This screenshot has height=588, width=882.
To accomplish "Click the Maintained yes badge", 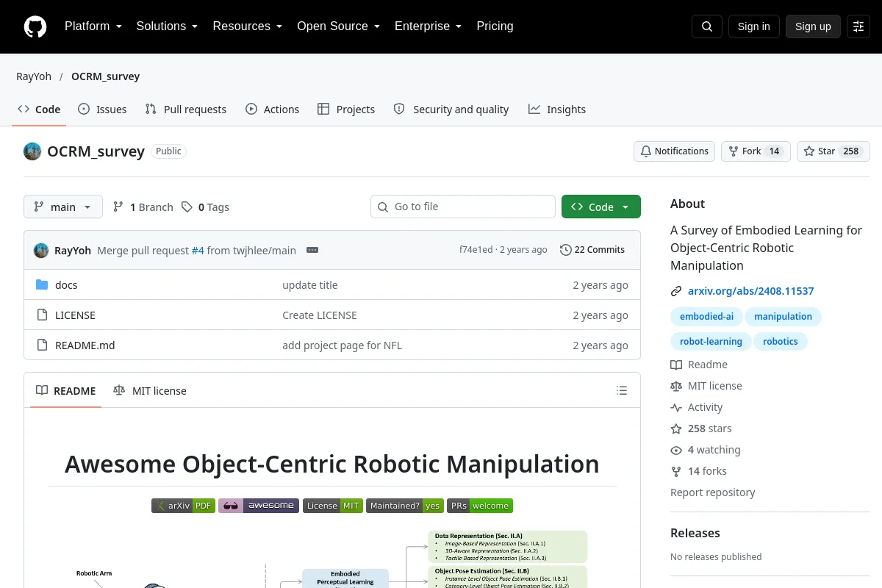I will (405, 506).
